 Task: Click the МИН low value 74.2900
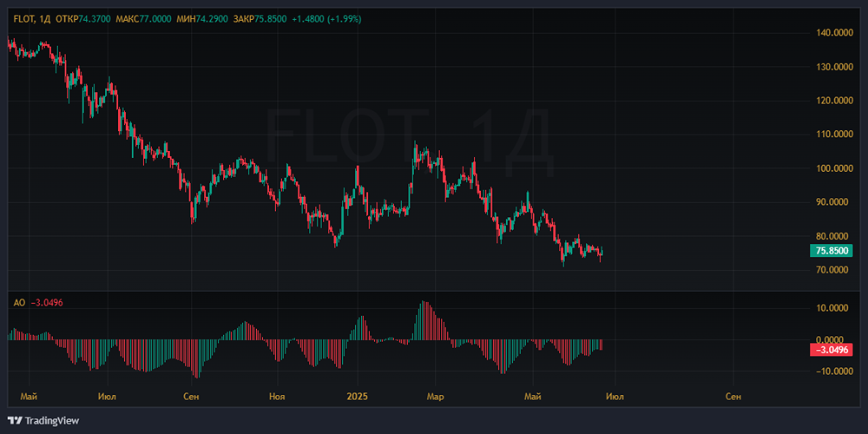pos(213,19)
